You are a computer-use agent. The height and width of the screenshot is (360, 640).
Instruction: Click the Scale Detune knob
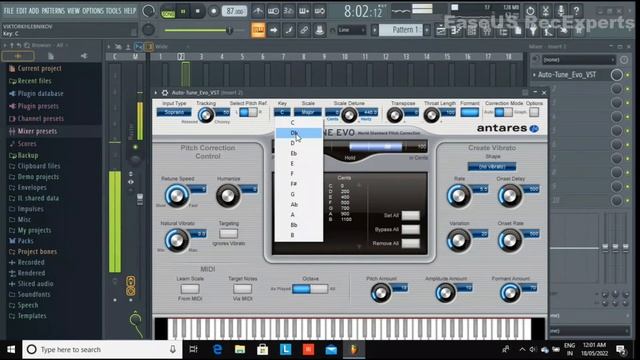pos(349,116)
